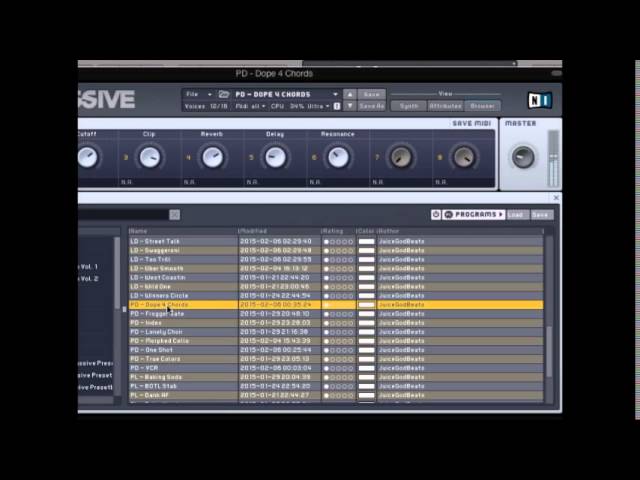Click the unassigned macro knob 8
The width and height of the screenshot is (640, 480).
click(x=464, y=157)
